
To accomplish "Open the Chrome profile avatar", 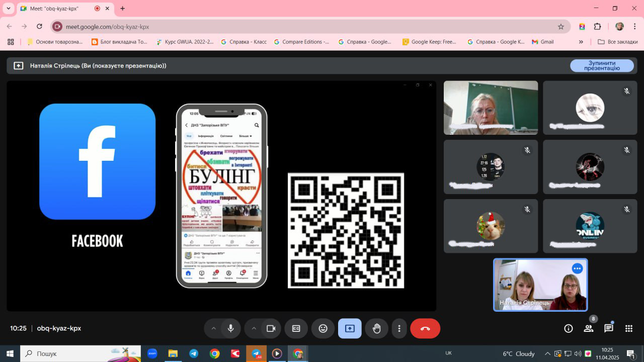I will (x=619, y=27).
